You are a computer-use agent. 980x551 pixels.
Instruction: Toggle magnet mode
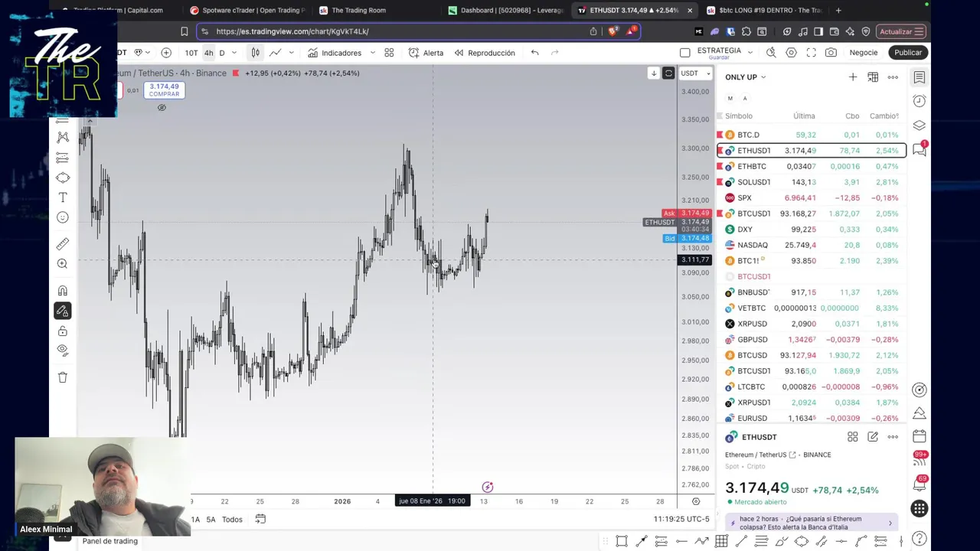point(63,291)
